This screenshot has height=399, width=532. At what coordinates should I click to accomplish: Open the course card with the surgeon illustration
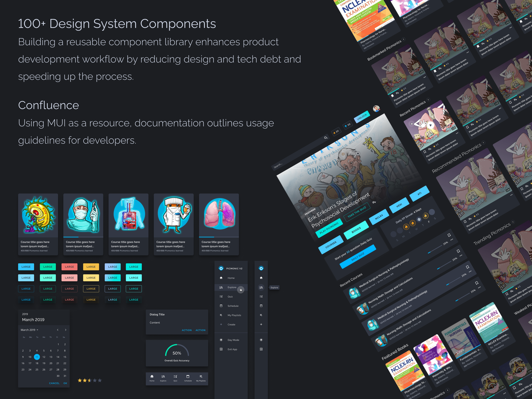coord(83,224)
